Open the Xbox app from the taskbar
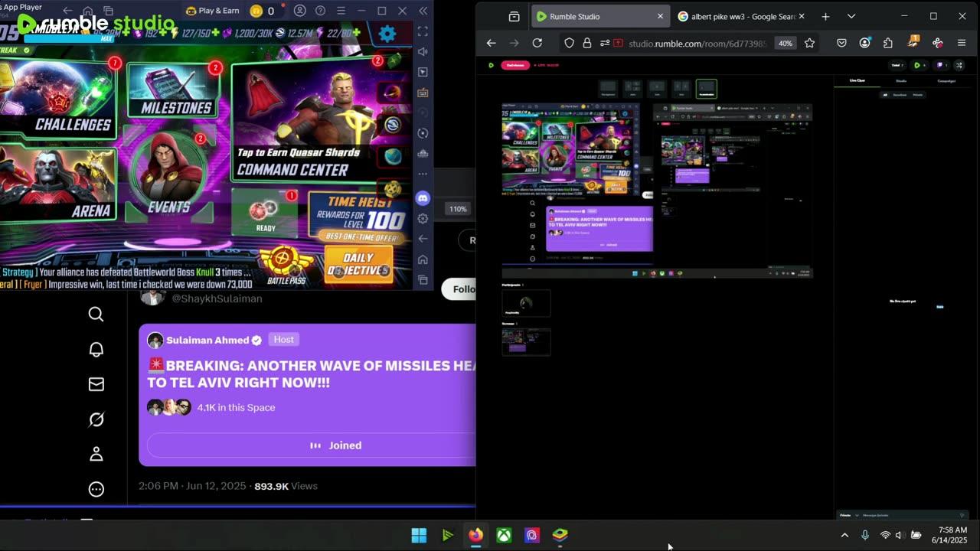The width and height of the screenshot is (980, 551). point(504,535)
